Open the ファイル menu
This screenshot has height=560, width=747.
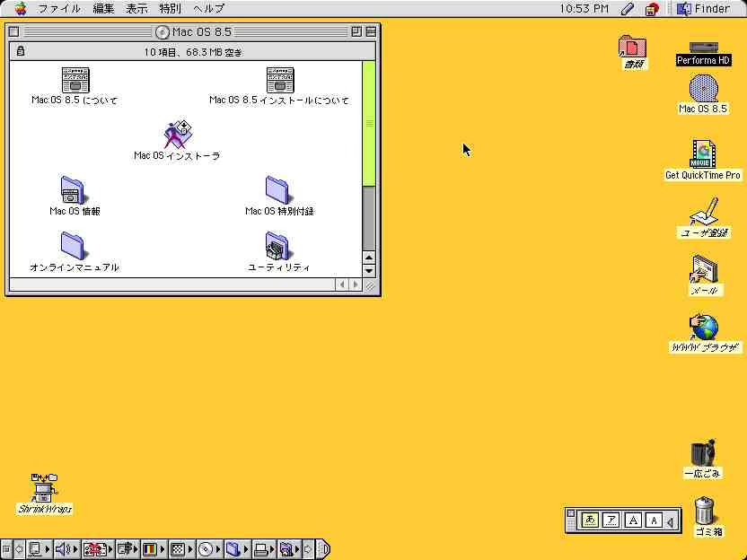(58, 9)
